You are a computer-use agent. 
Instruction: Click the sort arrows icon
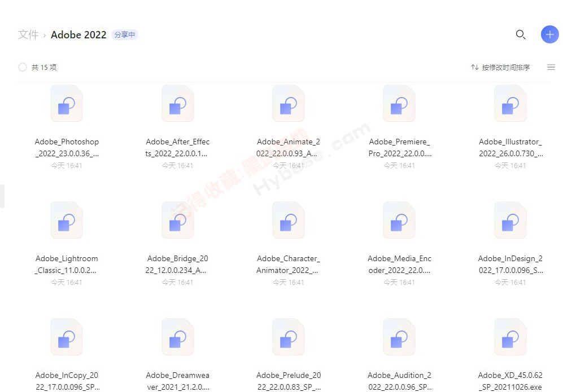click(x=475, y=67)
